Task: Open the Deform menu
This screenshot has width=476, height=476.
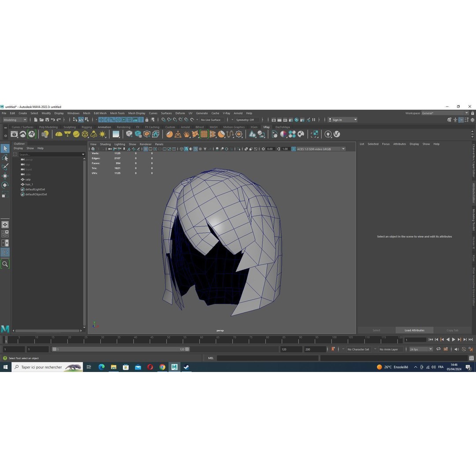Action: [x=180, y=113]
